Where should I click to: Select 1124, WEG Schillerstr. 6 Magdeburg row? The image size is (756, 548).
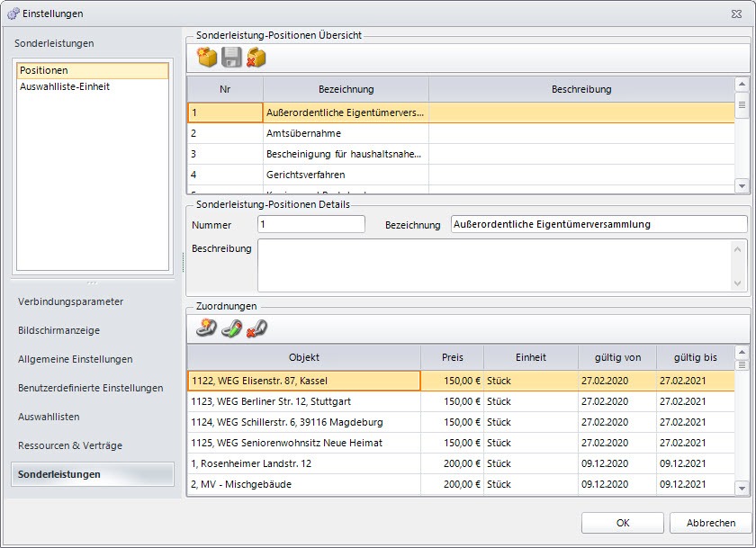click(461, 422)
